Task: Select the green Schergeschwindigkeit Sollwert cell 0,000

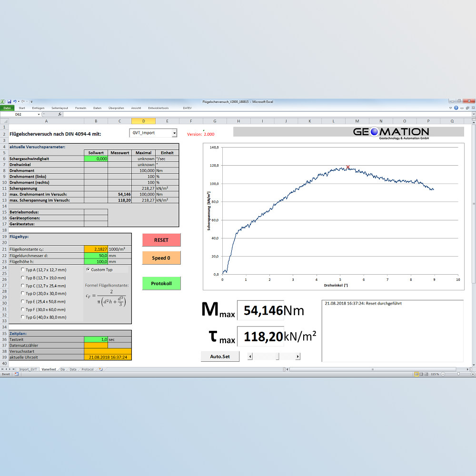Action: pyautogui.click(x=96, y=159)
